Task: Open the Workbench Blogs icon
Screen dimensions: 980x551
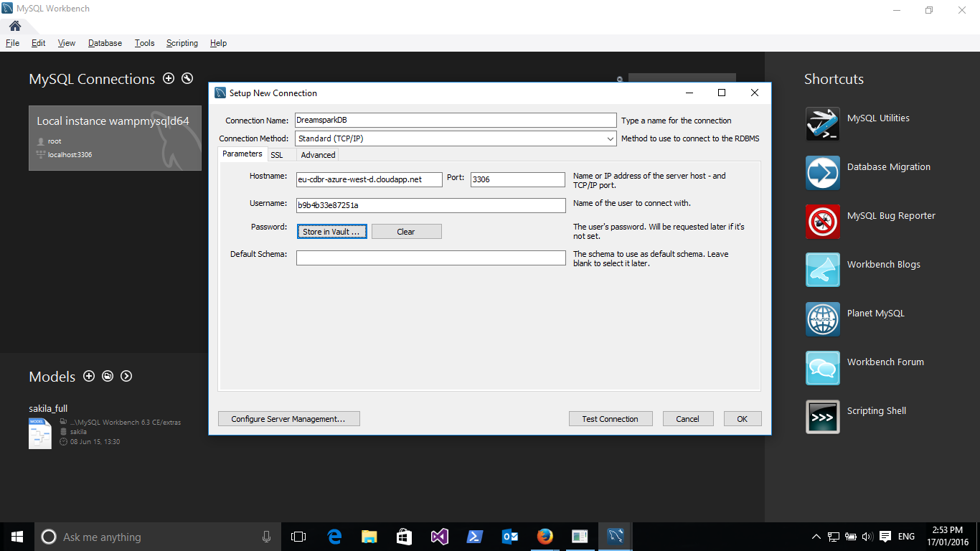Action: 822,270
